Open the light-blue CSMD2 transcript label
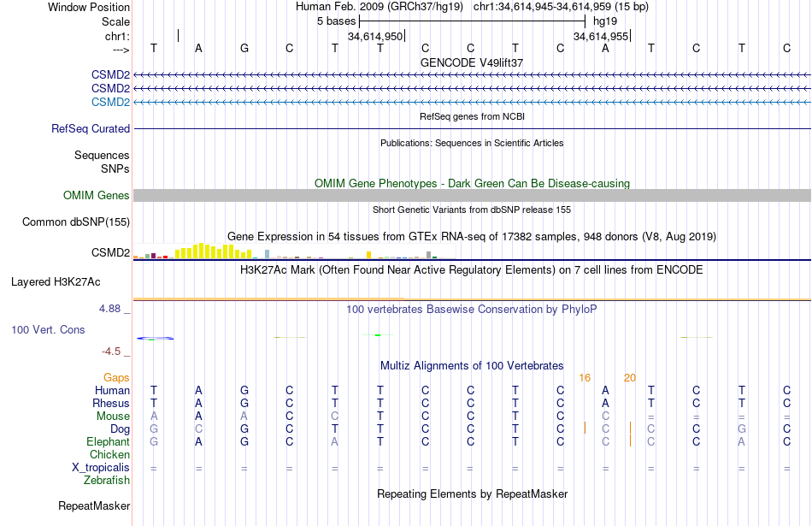Viewport: 812px width, 526px height. (x=110, y=102)
